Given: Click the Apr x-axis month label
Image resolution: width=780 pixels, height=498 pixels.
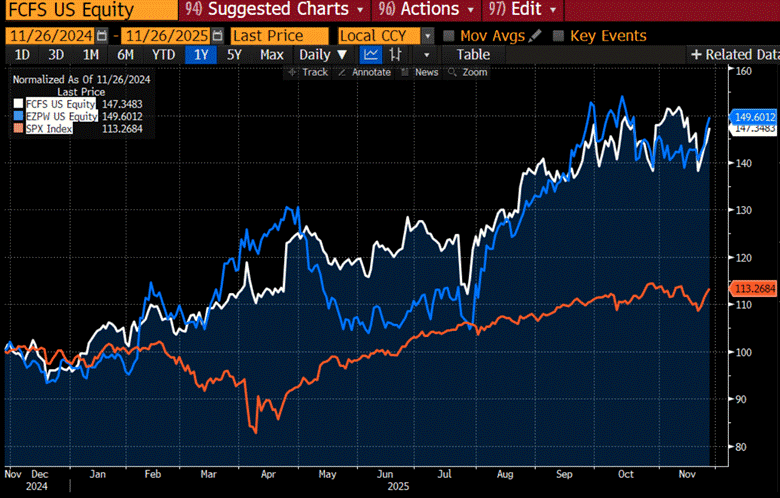Looking at the screenshot, I should pyautogui.click(x=268, y=474).
